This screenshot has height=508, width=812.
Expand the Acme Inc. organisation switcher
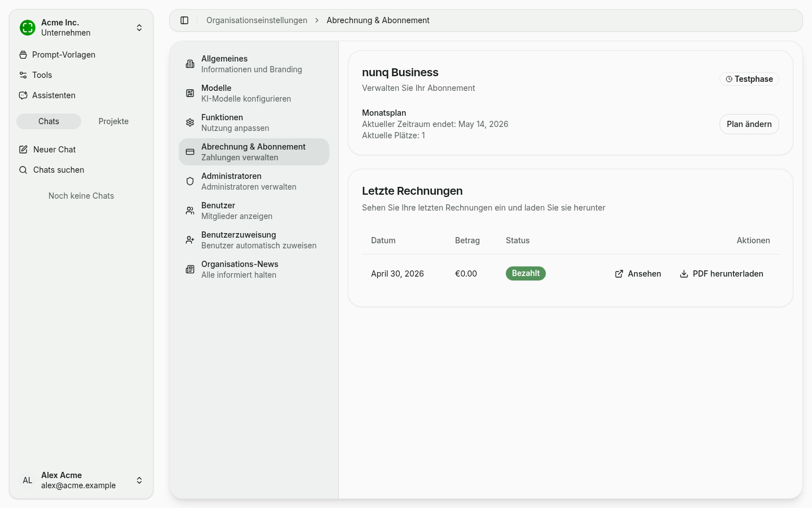click(139, 28)
